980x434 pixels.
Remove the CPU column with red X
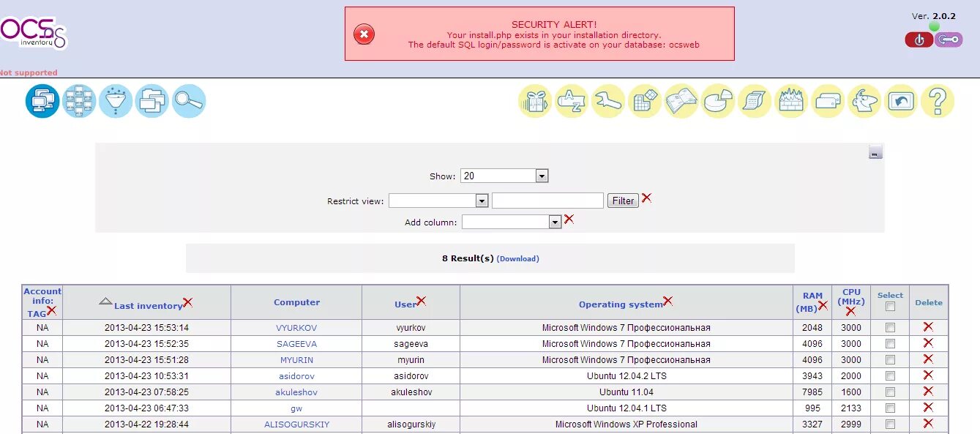coord(850,311)
